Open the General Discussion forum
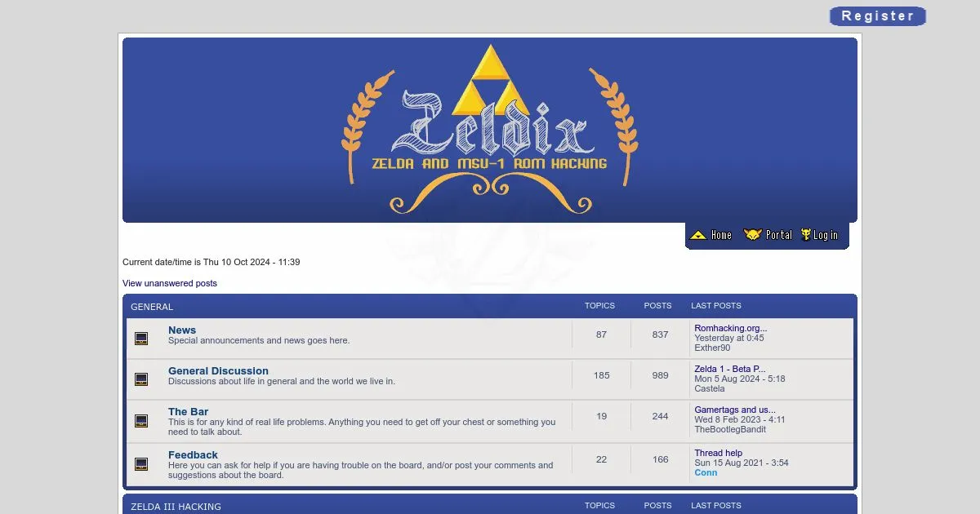The width and height of the screenshot is (980, 514). click(218, 371)
